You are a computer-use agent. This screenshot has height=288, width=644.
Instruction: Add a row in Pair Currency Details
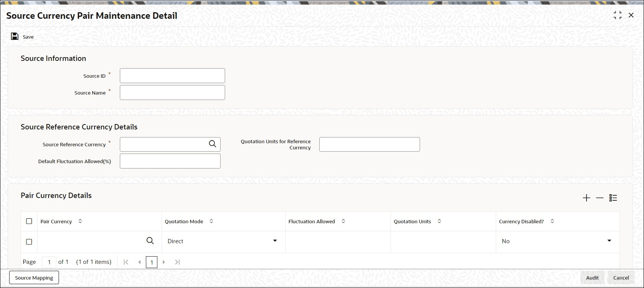(586, 198)
